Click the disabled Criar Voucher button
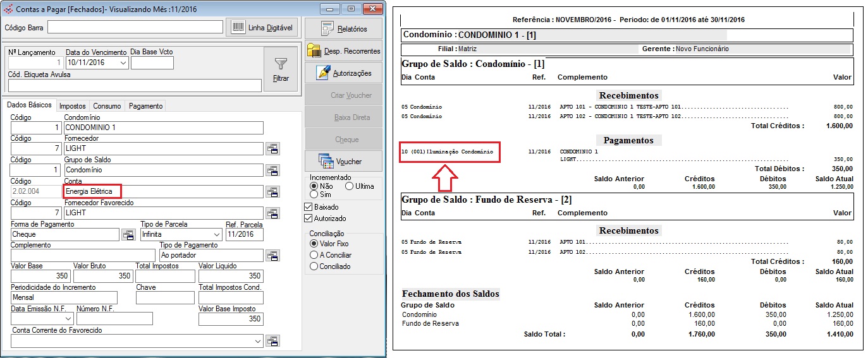Screen dimensions: 868x358 click(344, 95)
